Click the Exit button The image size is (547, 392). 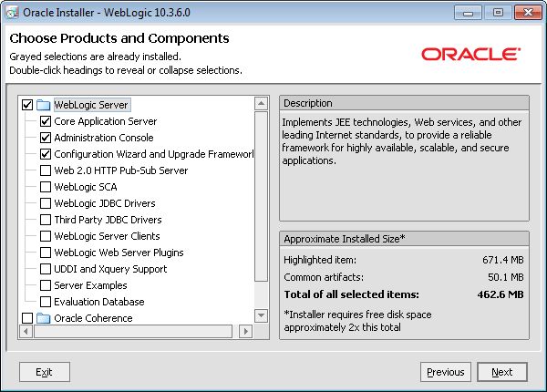(45, 372)
